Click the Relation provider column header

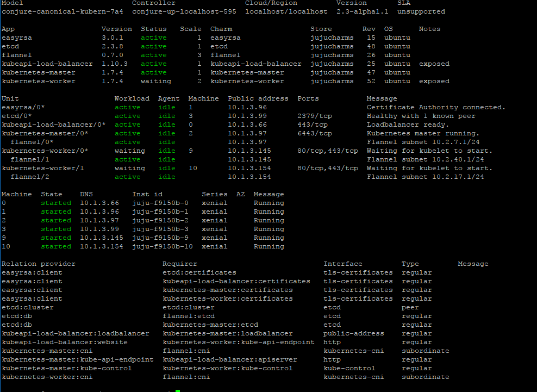[39, 264]
